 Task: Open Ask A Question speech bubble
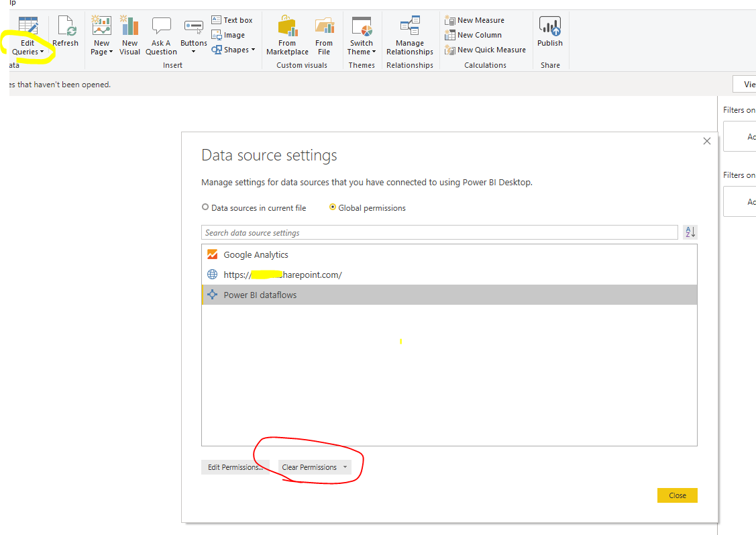[x=161, y=26]
